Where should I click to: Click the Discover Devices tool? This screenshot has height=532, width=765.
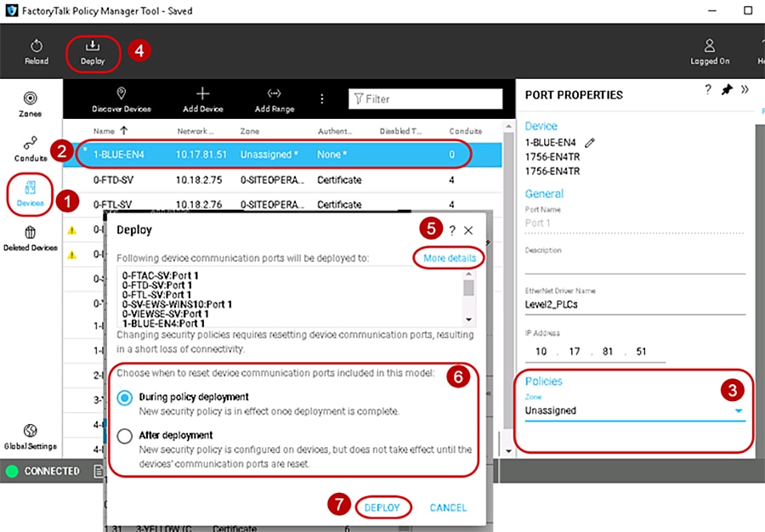click(x=122, y=99)
